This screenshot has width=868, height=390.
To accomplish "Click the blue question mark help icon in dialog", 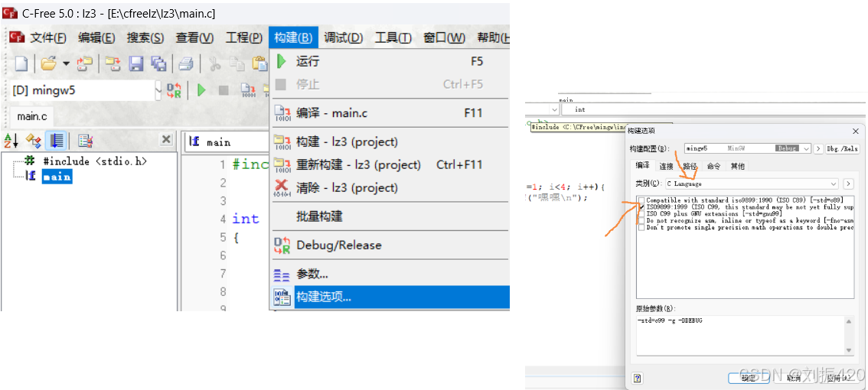I will point(637,379).
